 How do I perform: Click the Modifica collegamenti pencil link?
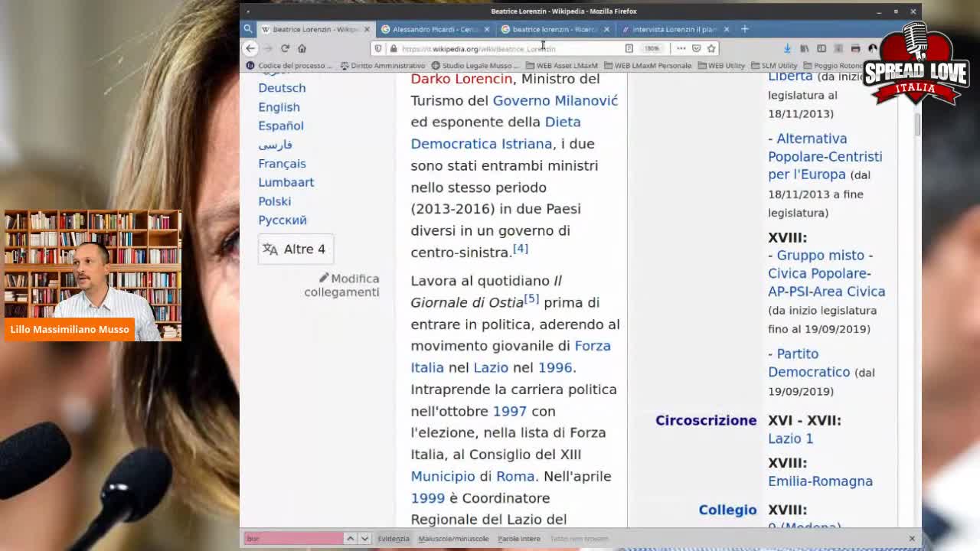[342, 285]
